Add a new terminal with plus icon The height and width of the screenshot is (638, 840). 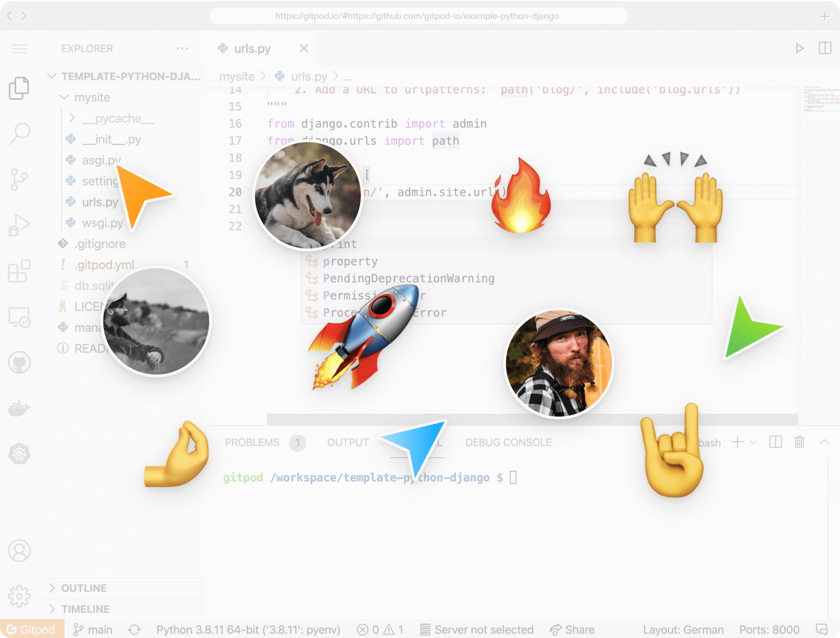(x=737, y=442)
